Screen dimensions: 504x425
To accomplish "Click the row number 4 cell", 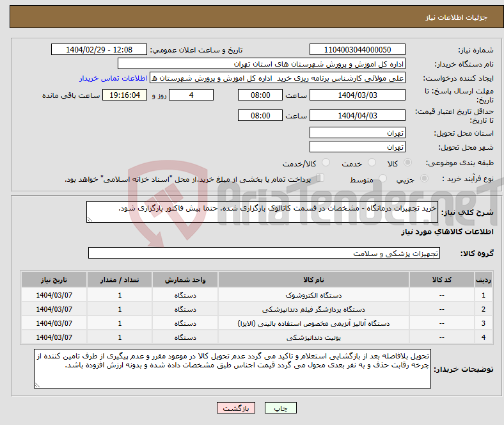I will 483,337.
